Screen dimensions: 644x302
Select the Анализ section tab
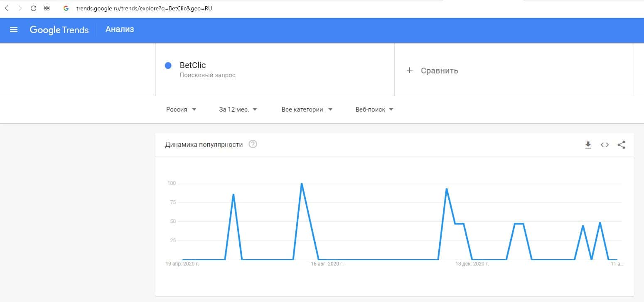pos(120,29)
